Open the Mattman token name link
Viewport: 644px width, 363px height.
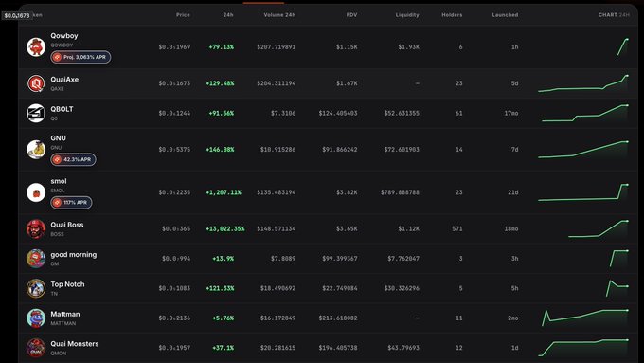click(x=65, y=314)
